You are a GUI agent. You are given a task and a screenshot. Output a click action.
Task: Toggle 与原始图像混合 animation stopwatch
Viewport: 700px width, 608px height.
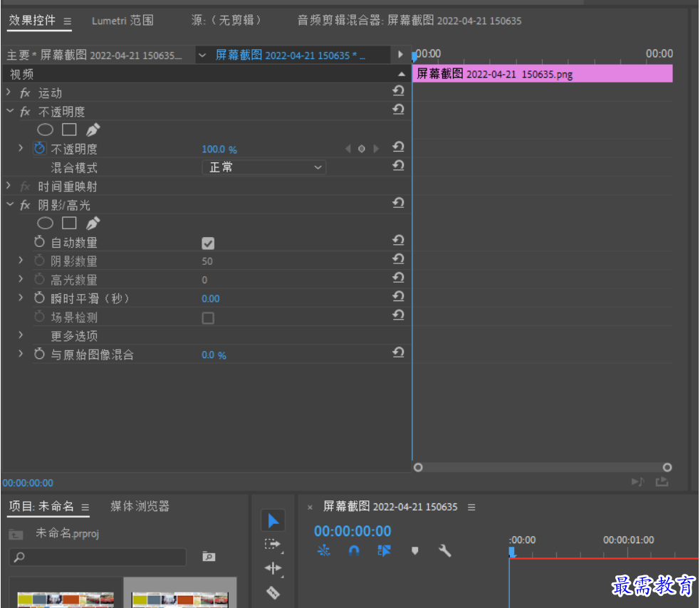click(39, 354)
